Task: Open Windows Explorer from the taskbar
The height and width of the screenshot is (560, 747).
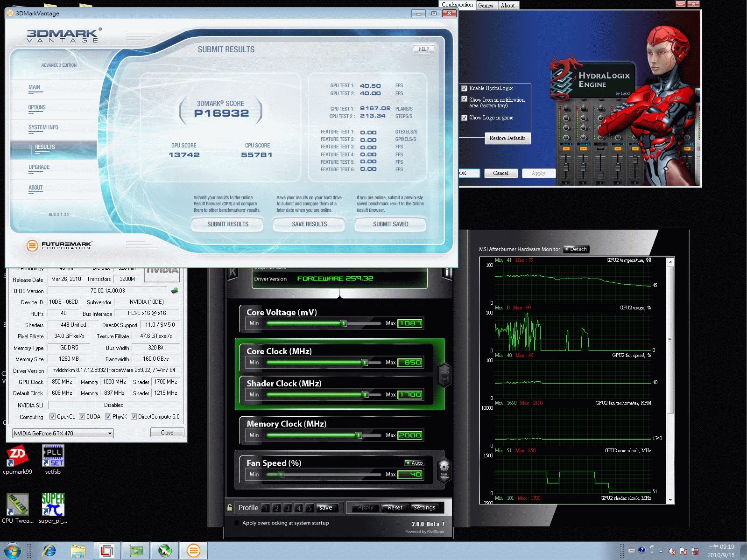Action: tap(78, 551)
